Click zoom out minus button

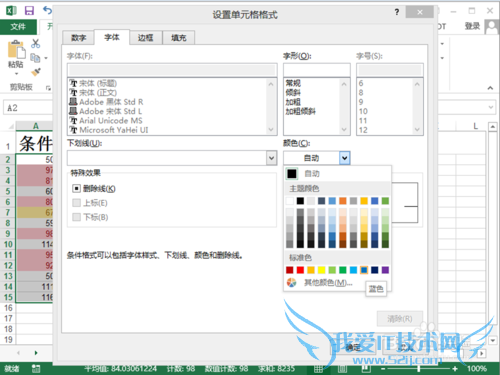click(383, 369)
